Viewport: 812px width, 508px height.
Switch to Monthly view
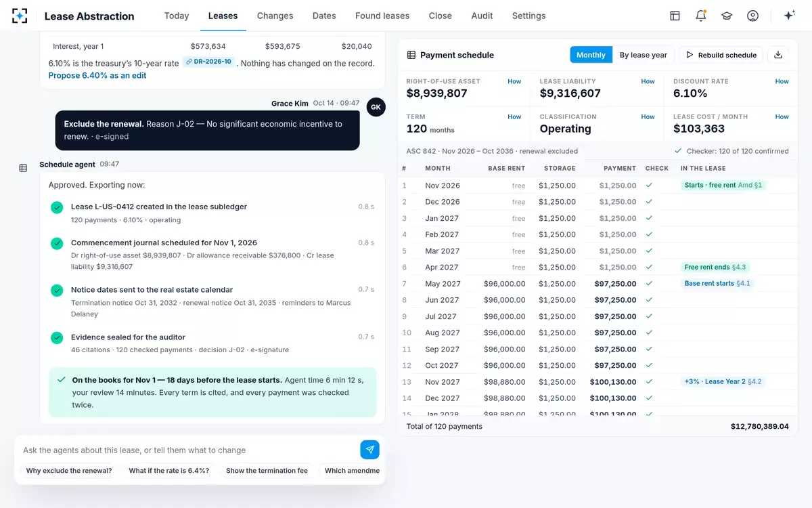click(591, 55)
